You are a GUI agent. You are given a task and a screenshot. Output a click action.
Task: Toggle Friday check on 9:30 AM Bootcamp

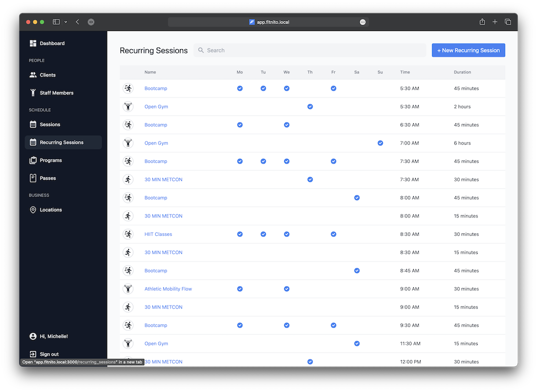coord(333,325)
